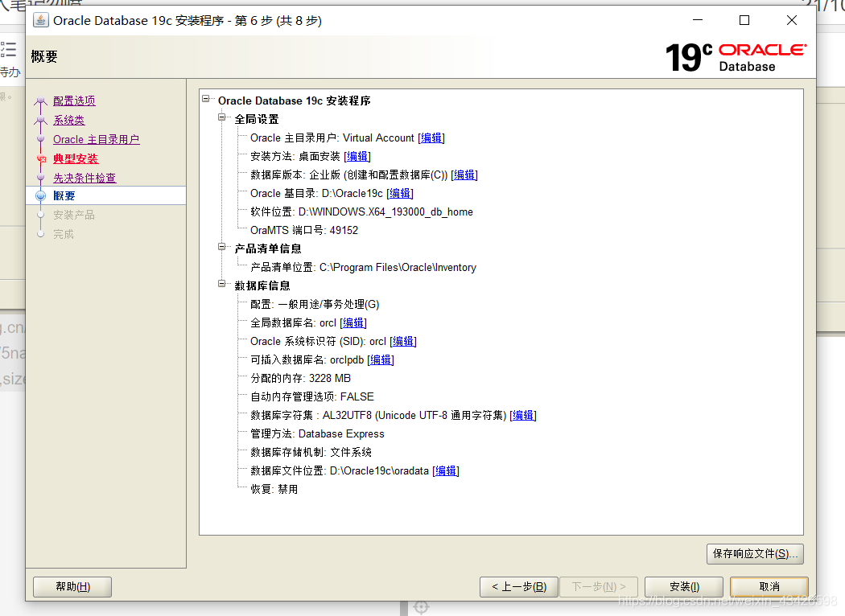Click the Oracle 19c Database logo

pos(736,58)
